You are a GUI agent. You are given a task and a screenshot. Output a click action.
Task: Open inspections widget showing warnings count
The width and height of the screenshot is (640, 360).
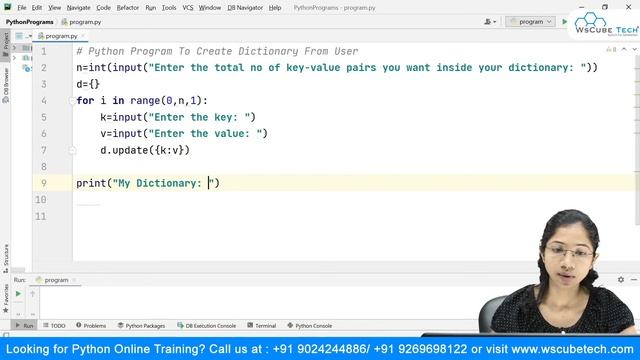click(611, 49)
